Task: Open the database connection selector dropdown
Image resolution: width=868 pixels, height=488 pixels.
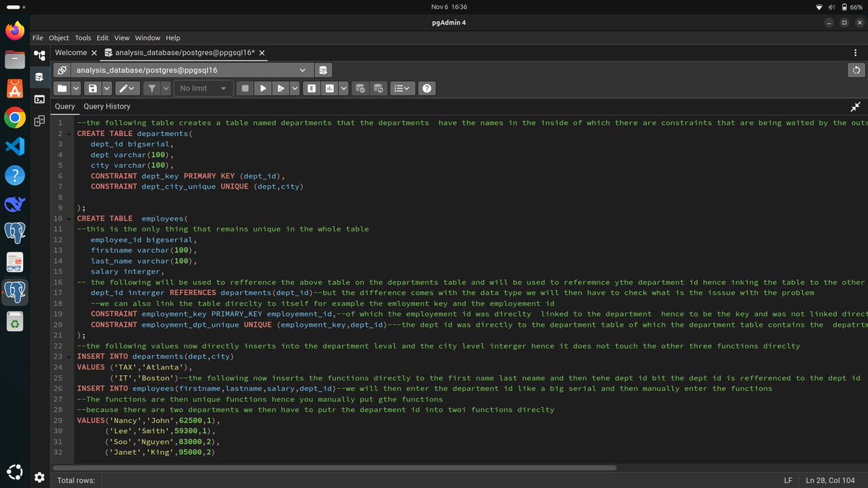Action: coord(304,69)
